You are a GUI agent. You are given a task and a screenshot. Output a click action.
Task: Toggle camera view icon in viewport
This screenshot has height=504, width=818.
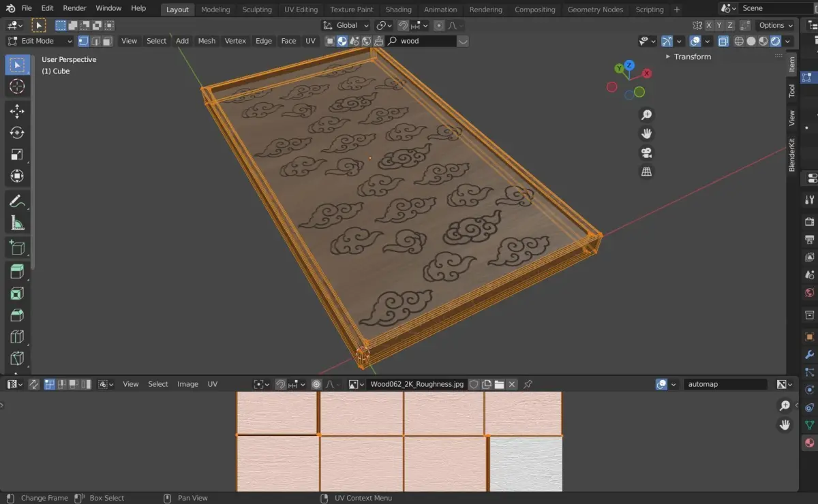pyautogui.click(x=646, y=153)
